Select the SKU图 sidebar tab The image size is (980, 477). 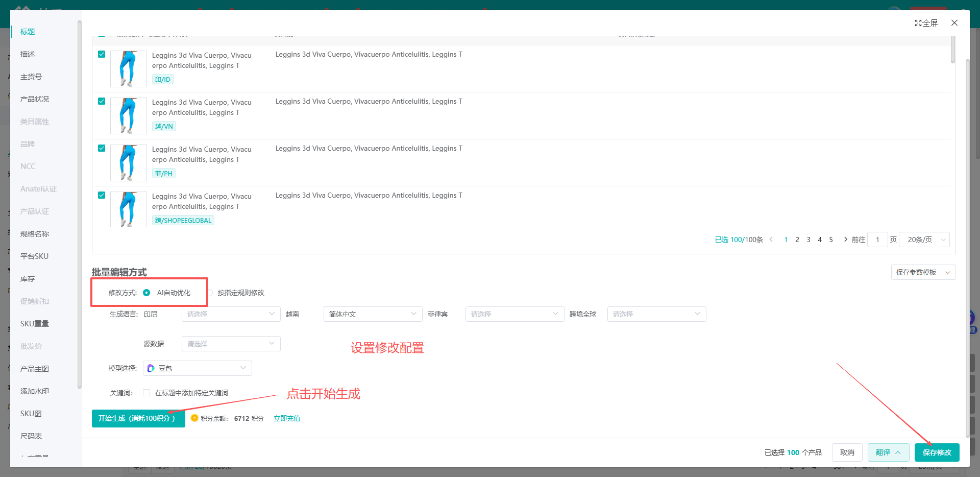point(31,414)
